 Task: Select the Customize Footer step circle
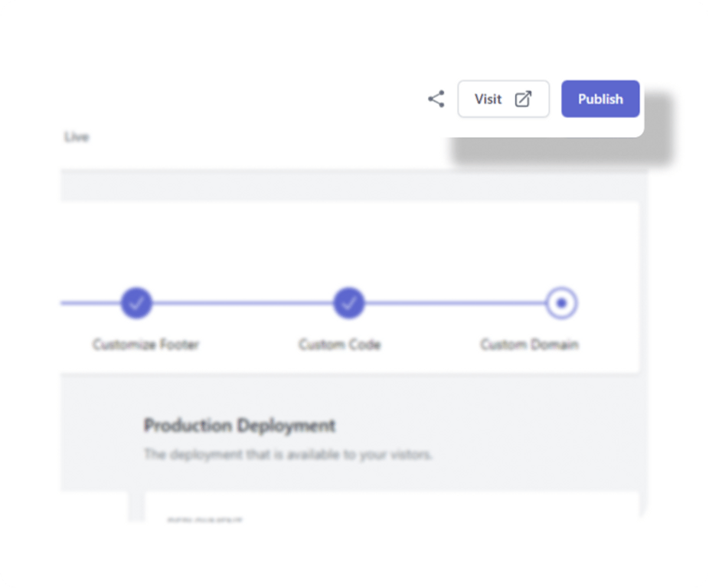136,303
